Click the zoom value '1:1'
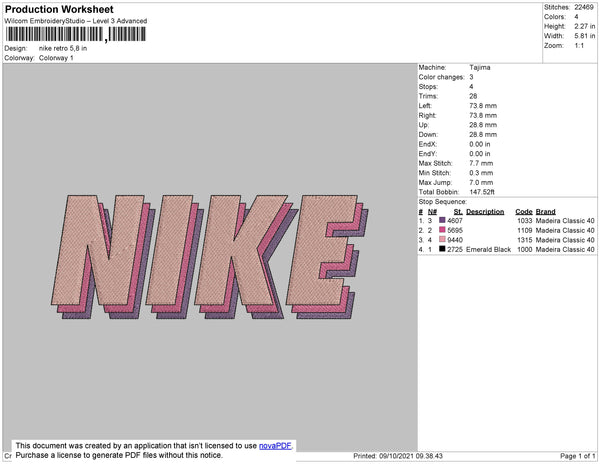The width and height of the screenshot is (600, 464). pos(579,46)
